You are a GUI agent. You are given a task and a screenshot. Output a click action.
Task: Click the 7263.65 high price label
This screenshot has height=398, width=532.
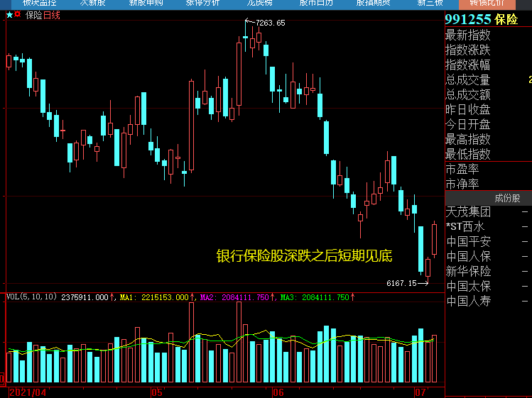point(271,23)
